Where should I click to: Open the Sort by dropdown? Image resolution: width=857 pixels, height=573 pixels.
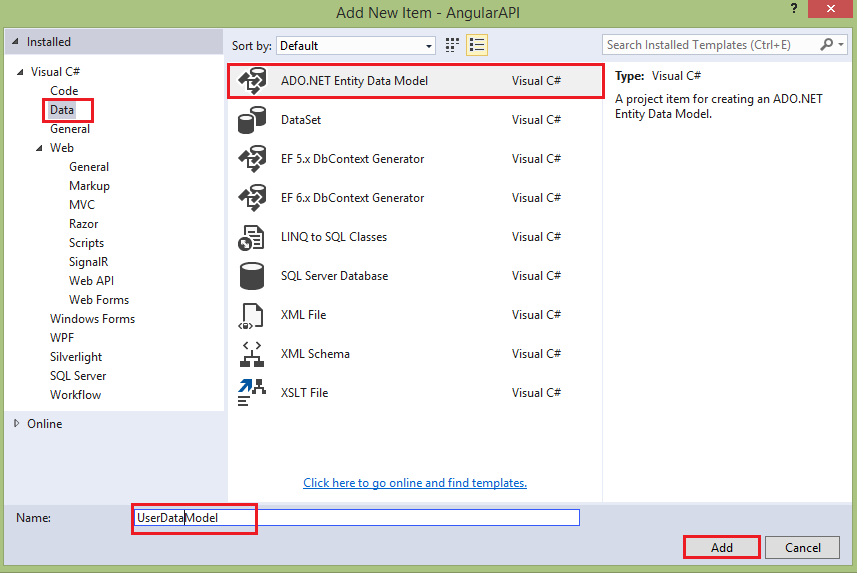click(357, 46)
